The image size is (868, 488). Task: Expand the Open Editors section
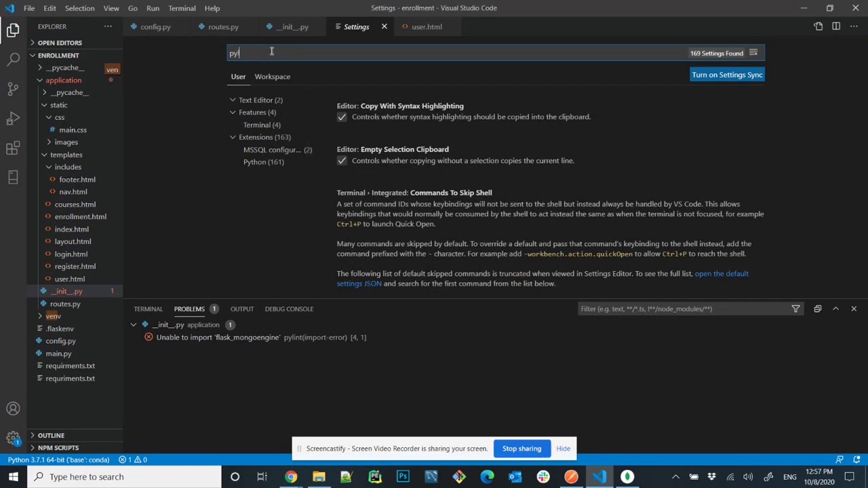click(x=60, y=43)
